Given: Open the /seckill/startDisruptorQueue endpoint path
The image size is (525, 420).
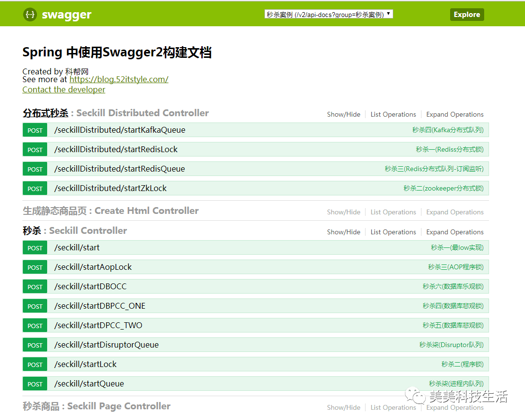Looking at the screenshot, I should pos(106,345).
